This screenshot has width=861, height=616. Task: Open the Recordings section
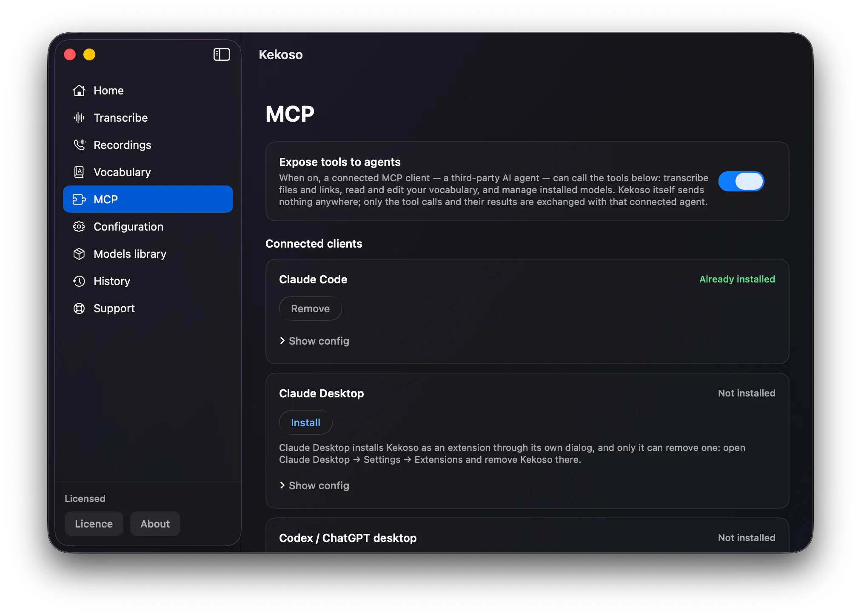(x=148, y=145)
